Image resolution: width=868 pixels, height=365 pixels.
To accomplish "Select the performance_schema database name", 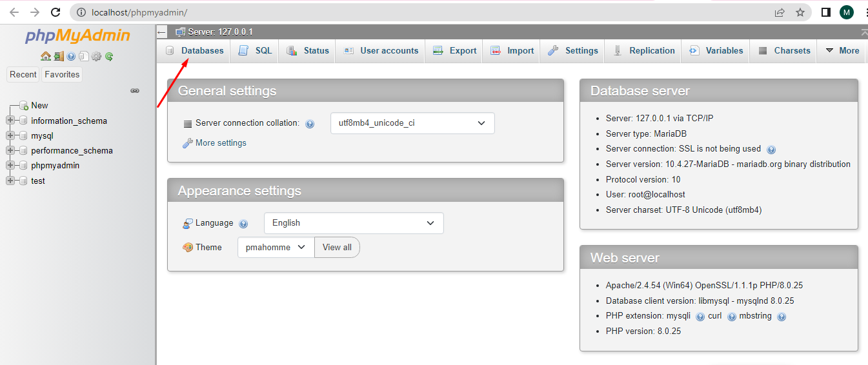I will tap(72, 150).
